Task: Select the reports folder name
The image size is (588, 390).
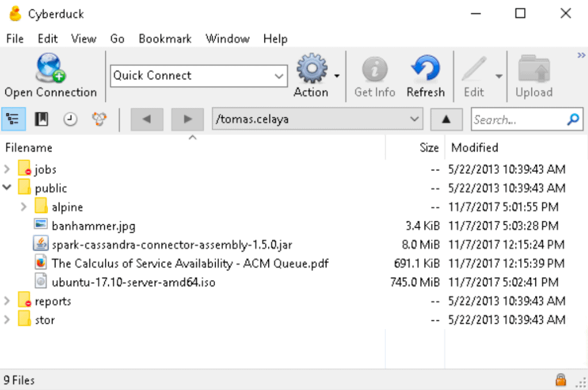Action: (x=53, y=302)
